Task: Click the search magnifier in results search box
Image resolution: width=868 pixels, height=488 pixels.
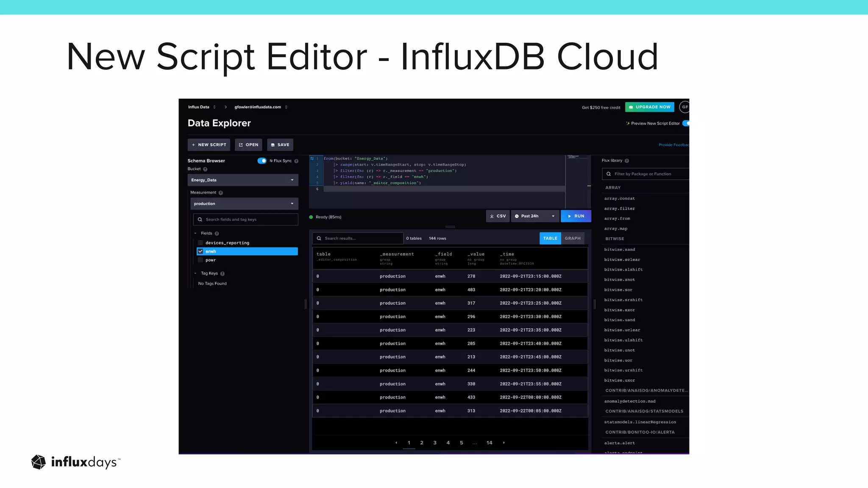Action: [x=319, y=238]
